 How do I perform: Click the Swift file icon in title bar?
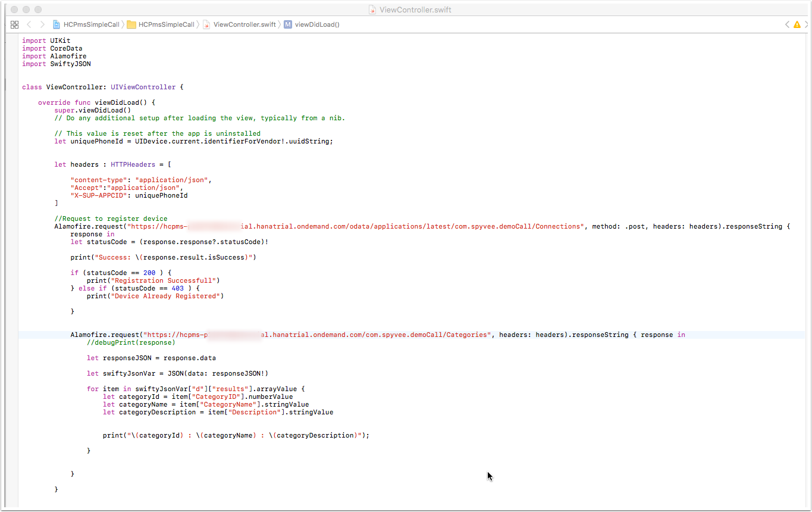tap(372, 10)
